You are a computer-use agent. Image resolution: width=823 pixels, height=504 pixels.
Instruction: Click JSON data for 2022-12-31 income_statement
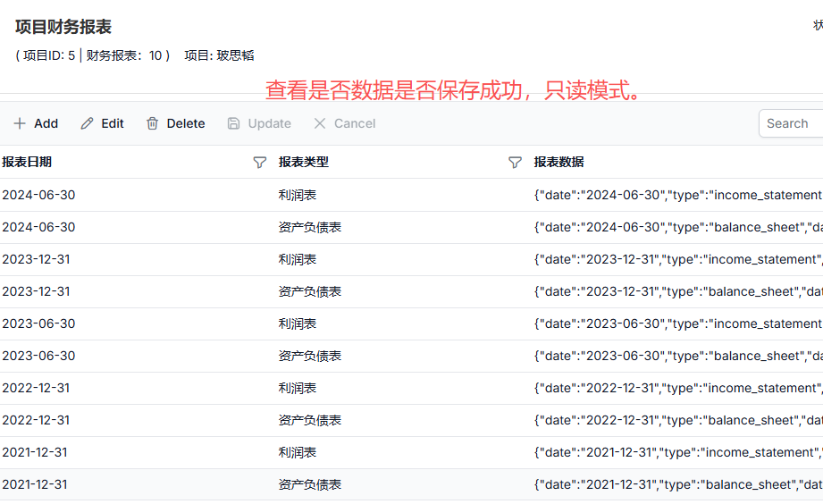(678, 388)
